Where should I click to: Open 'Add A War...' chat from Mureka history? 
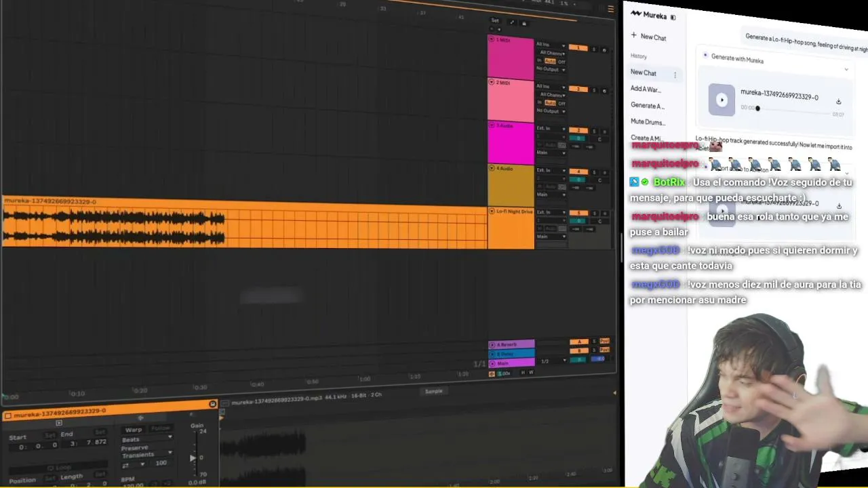646,89
